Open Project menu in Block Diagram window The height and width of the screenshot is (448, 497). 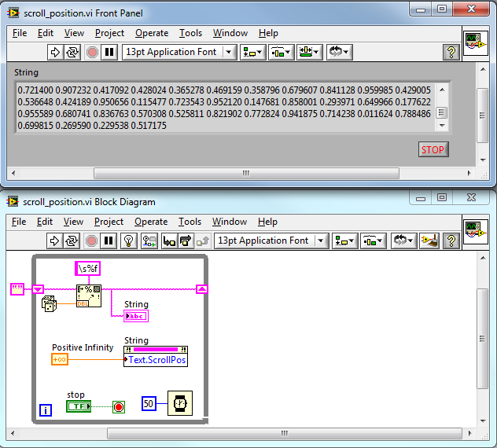pos(109,222)
